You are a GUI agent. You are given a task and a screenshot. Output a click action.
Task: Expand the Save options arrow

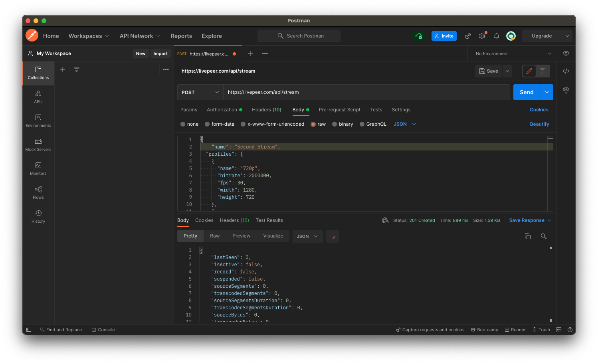coord(507,71)
